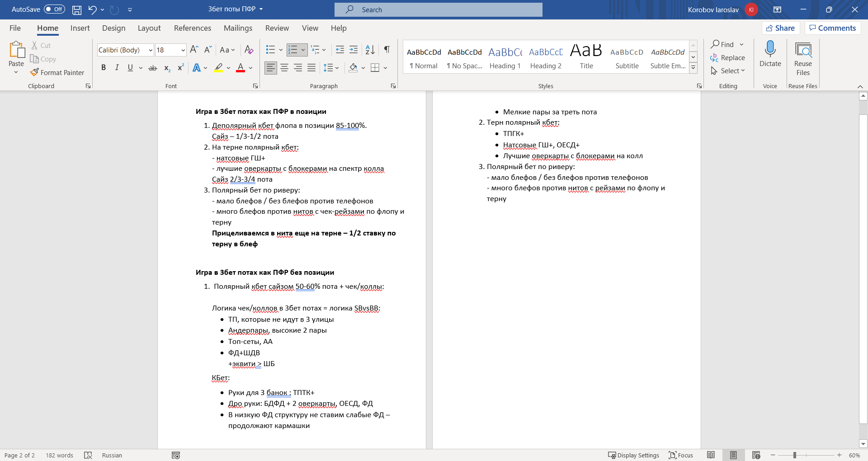Image resolution: width=868 pixels, height=461 pixels.
Task: Center align the text
Action: [284, 68]
